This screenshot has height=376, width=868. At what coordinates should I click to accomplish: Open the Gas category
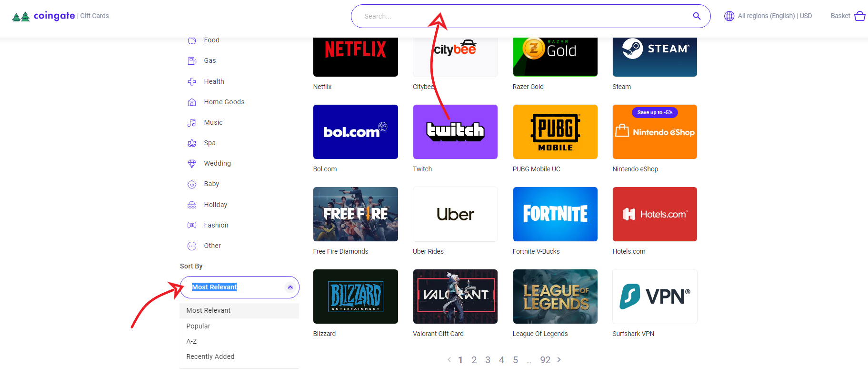point(210,60)
